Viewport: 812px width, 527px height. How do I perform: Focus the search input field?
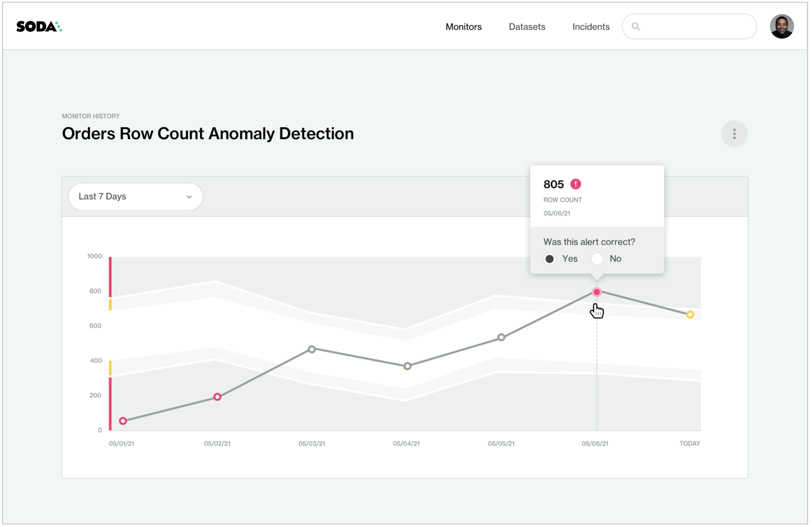coord(689,27)
